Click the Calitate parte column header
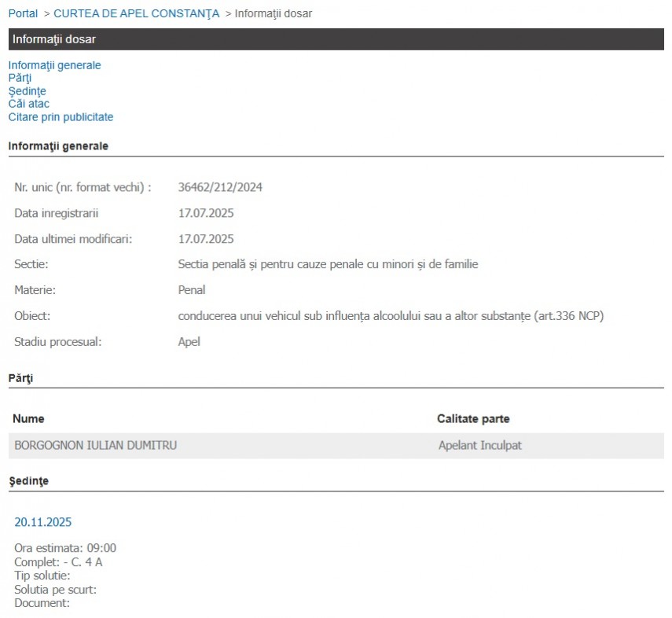This screenshot has width=672, height=618. click(473, 419)
